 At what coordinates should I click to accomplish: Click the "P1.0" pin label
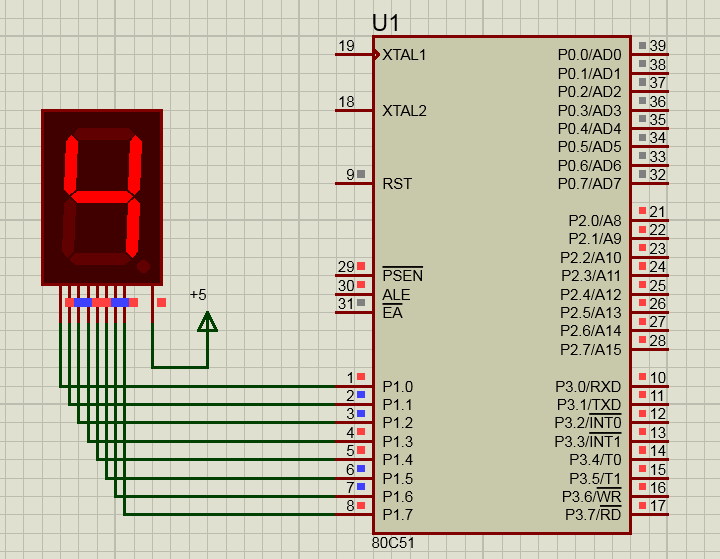[398, 387]
